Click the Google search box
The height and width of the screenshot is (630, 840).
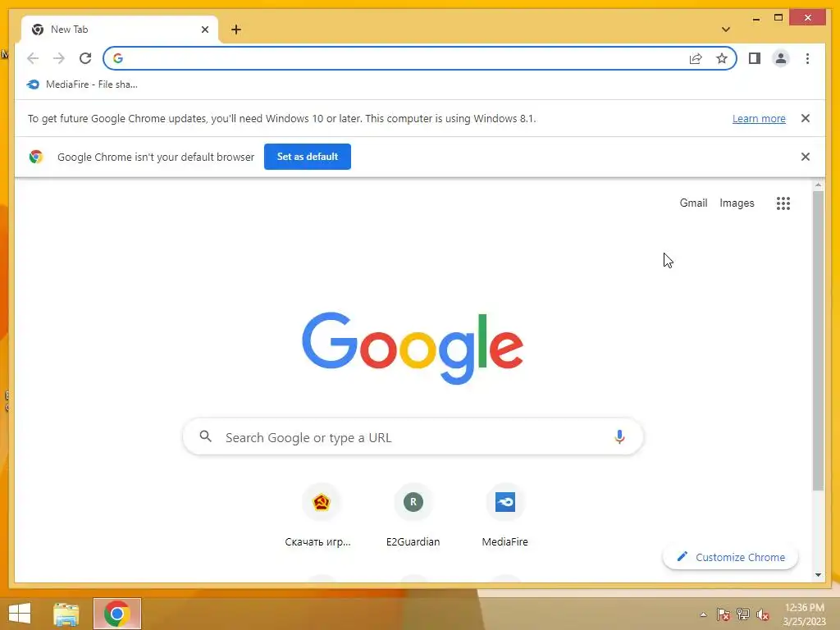coord(413,437)
